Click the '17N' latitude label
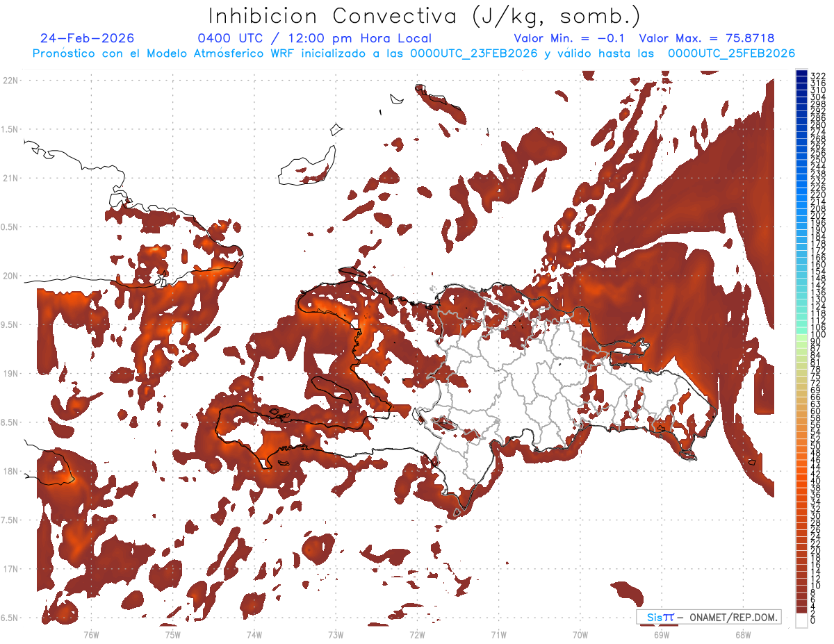834x644 pixels. point(10,569)
